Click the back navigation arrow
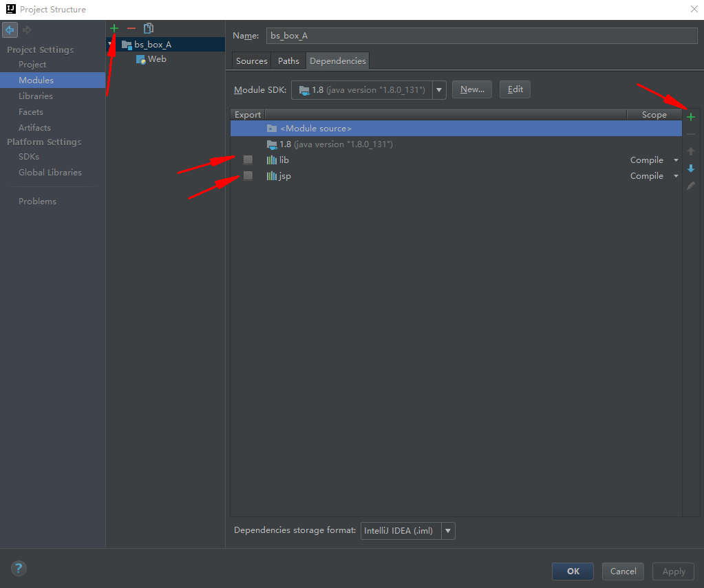 [x=10, y=30]
